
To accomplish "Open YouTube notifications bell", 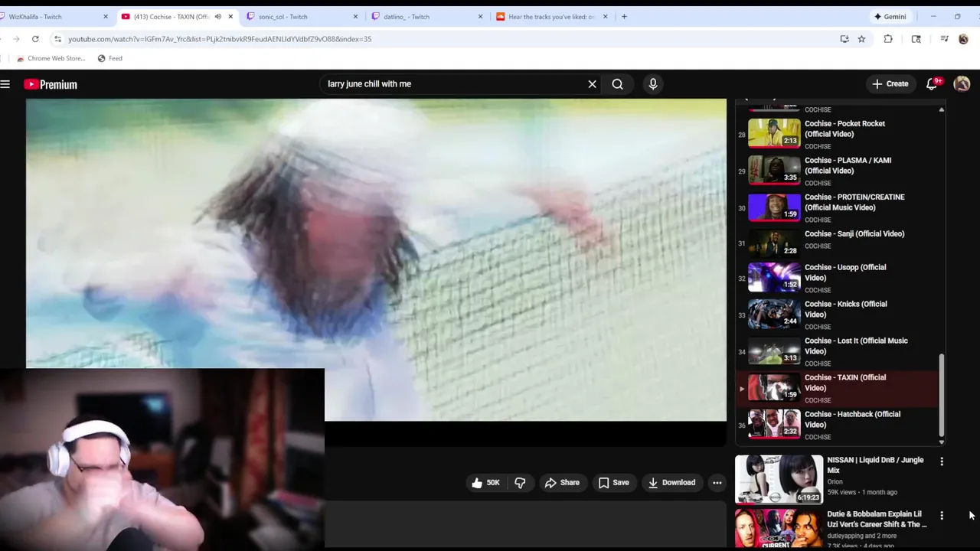I will 932,84.
